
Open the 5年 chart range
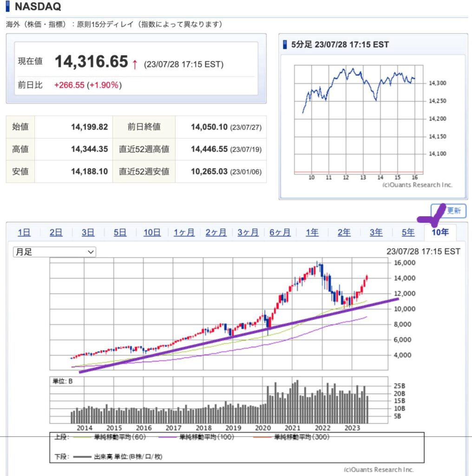(408, 232)
